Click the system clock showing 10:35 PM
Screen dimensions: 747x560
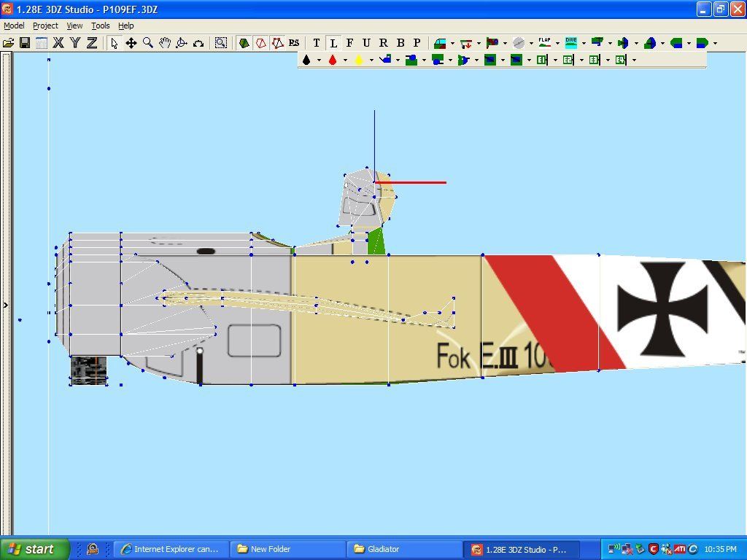tap(720, 549)
